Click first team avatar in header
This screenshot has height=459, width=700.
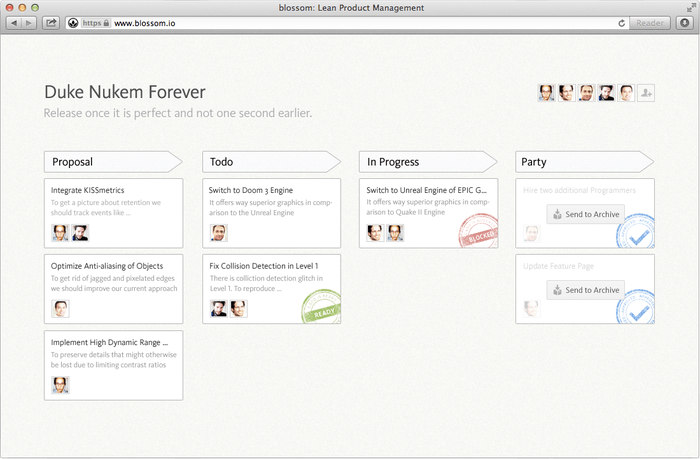point(546,93)
